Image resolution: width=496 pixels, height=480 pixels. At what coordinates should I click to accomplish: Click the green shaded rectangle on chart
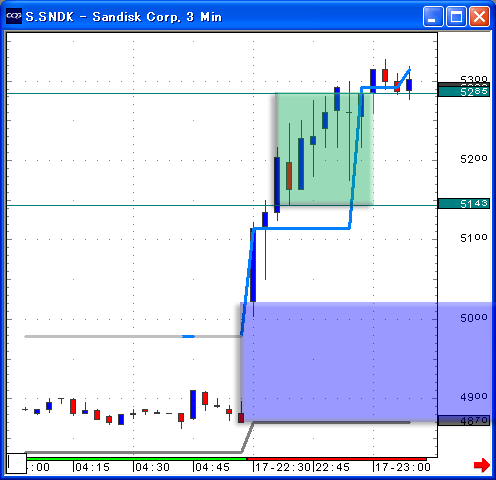[x=324, y=149]
